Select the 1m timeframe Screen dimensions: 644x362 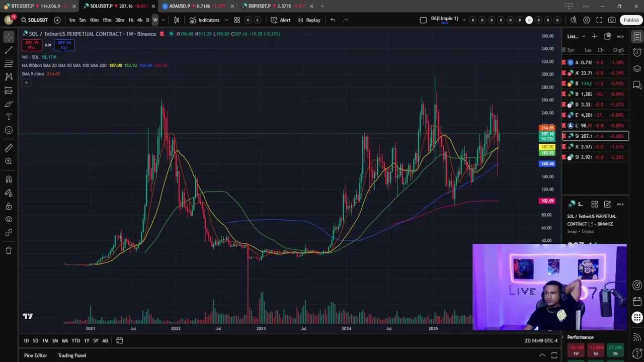[x=72, y=20]
